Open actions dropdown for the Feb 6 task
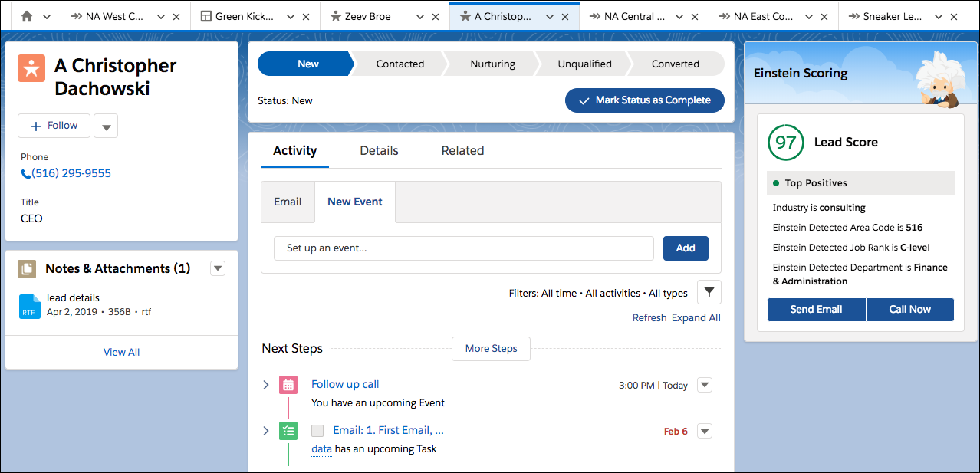The height and width of the screenshot is (473, 980). tap(705, 431)
